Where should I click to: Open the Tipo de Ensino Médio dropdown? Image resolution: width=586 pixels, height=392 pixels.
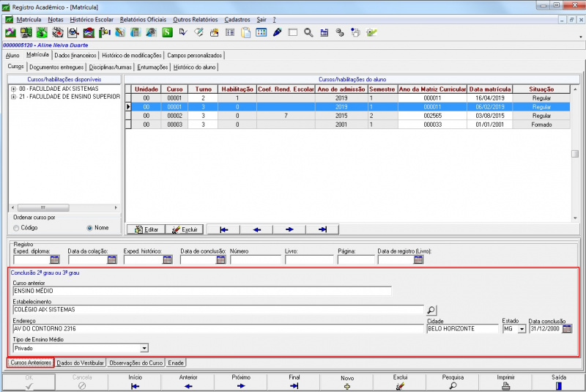tap(144, 348)
